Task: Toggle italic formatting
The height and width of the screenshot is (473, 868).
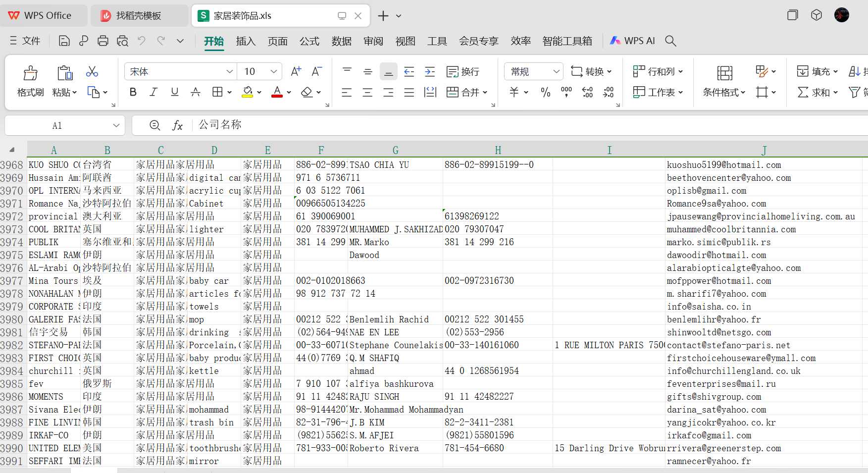Action: 153,92
